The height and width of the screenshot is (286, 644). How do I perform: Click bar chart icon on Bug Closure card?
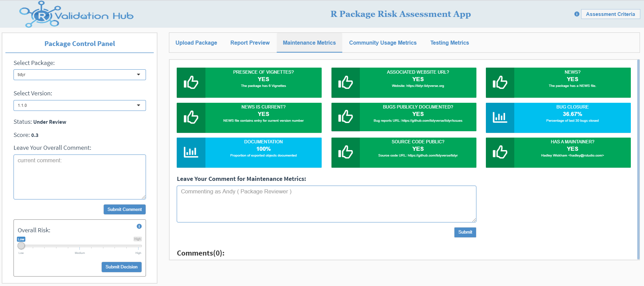coord(500,117)
